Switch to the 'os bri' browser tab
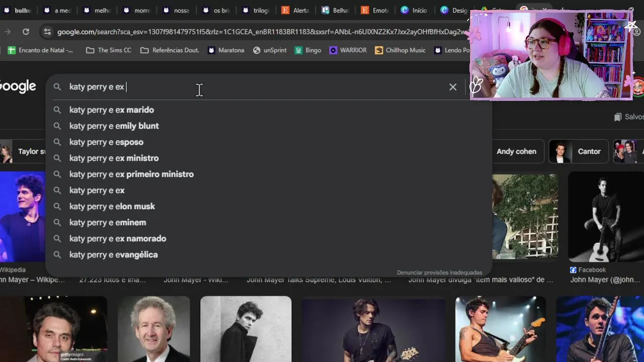The image size is (644, 362). 215,10
